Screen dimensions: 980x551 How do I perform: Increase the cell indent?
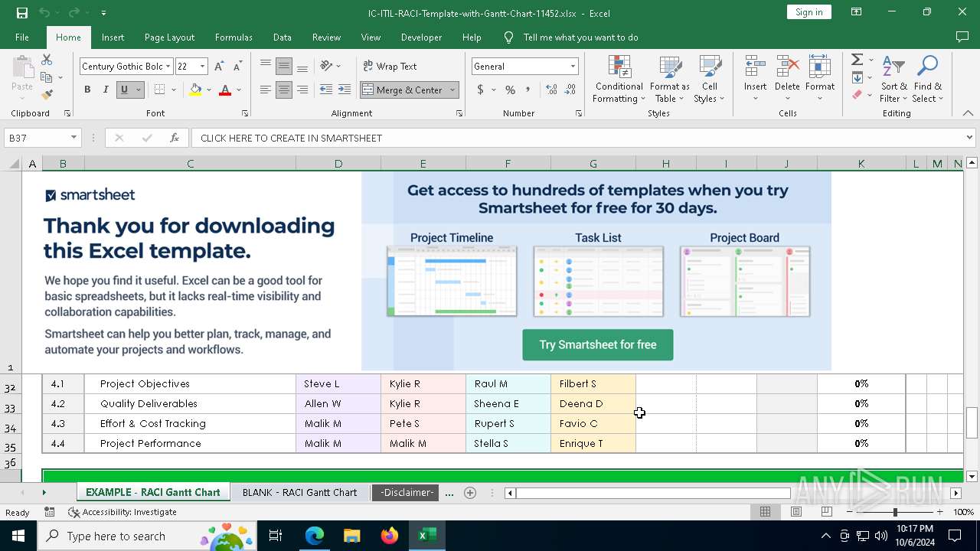(345, 90)
